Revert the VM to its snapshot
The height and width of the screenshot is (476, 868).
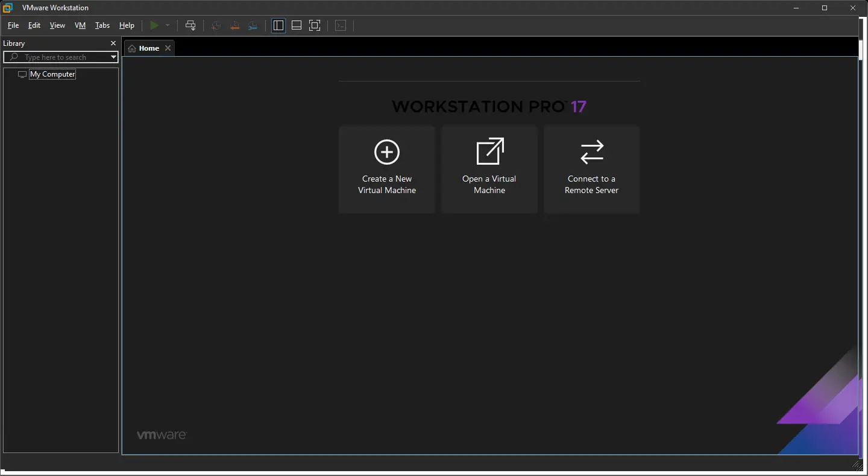coord(234,25)
